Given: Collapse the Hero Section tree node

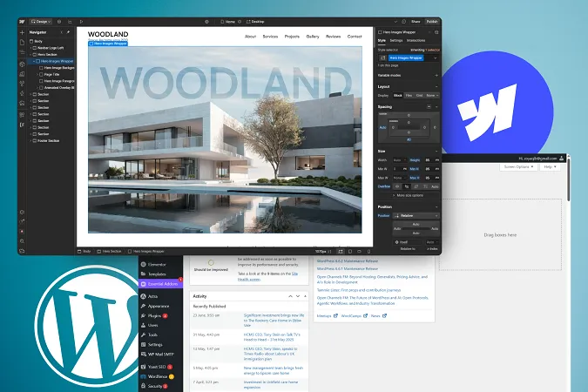Looking at the screenshot, I should (30, 55).
